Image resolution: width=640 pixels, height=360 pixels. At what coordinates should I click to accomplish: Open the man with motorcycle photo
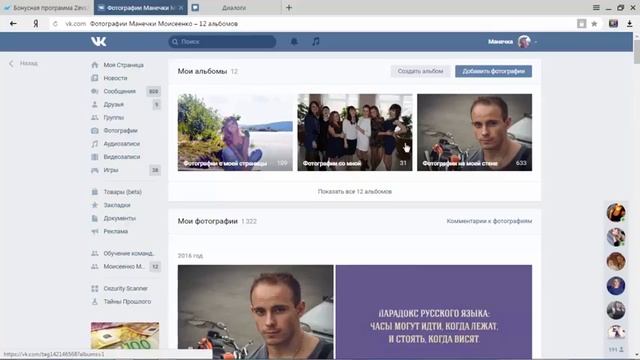pos(256,312)
